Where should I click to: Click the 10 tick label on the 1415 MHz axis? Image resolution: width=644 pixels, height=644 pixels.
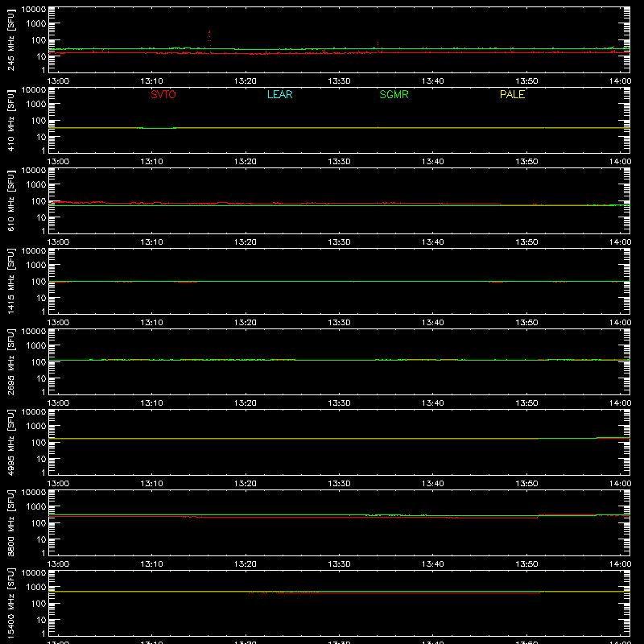41,298
